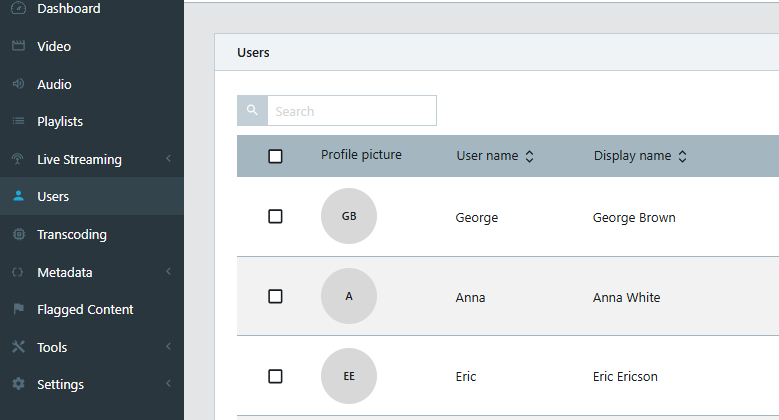Click the Flagged Content flag icon
Image resolution: width=779 pixels, height=420 pixels.
[18, 309]
